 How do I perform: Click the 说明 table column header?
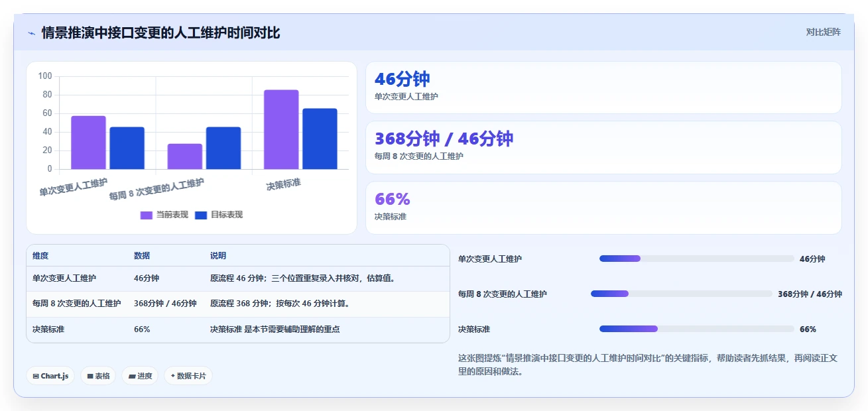click(x=218, y=256)
